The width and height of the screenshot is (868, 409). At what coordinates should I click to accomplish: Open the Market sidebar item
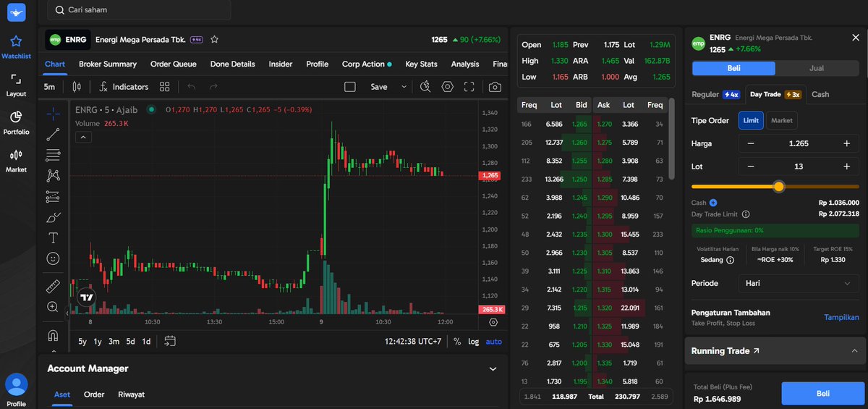coord(16,160)
